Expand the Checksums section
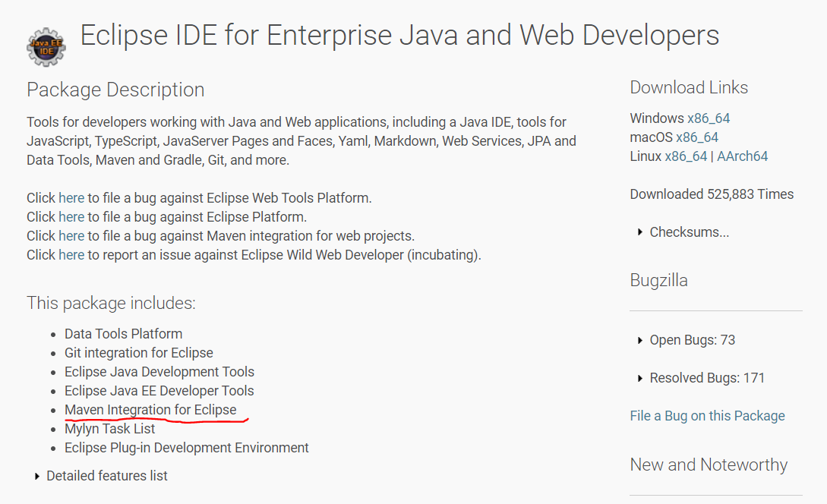827x504 pixels. [683, 232]
